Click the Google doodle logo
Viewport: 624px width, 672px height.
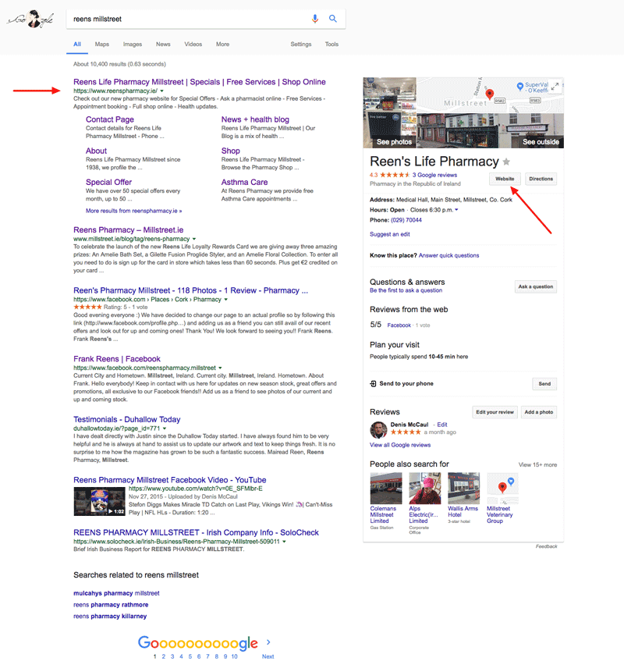pos(30,19)
